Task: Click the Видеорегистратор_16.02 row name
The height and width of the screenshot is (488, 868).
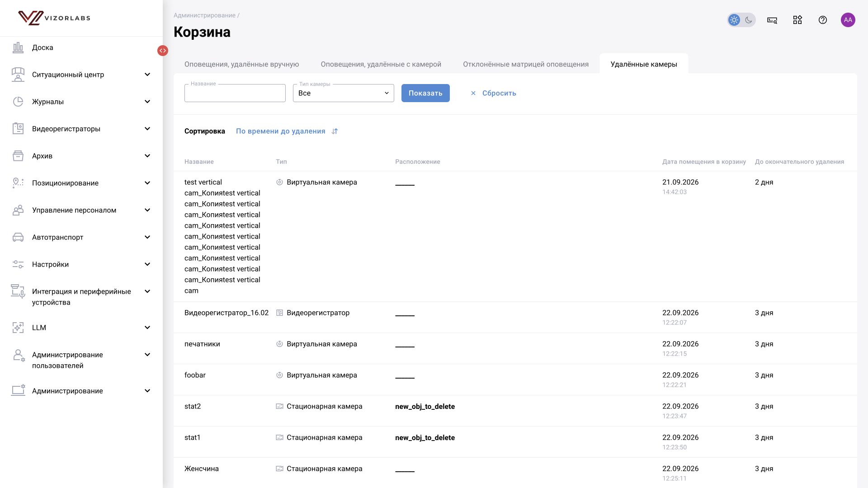Action: [226, 313]
